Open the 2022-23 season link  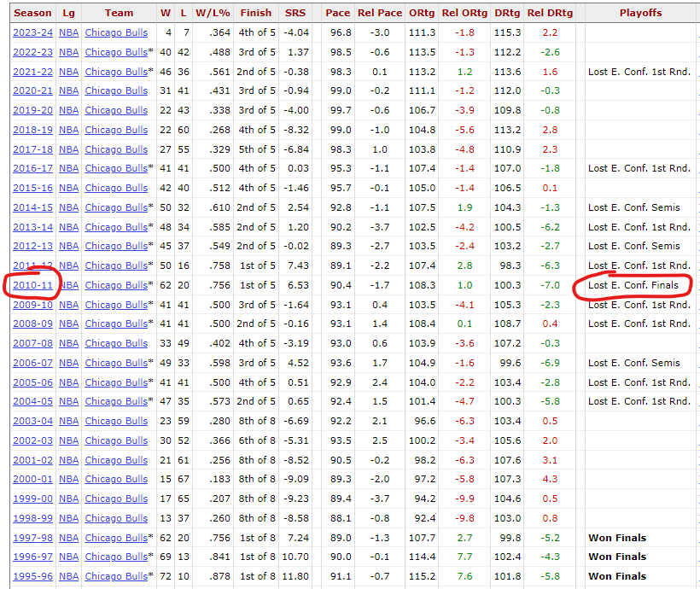[32, 52]
